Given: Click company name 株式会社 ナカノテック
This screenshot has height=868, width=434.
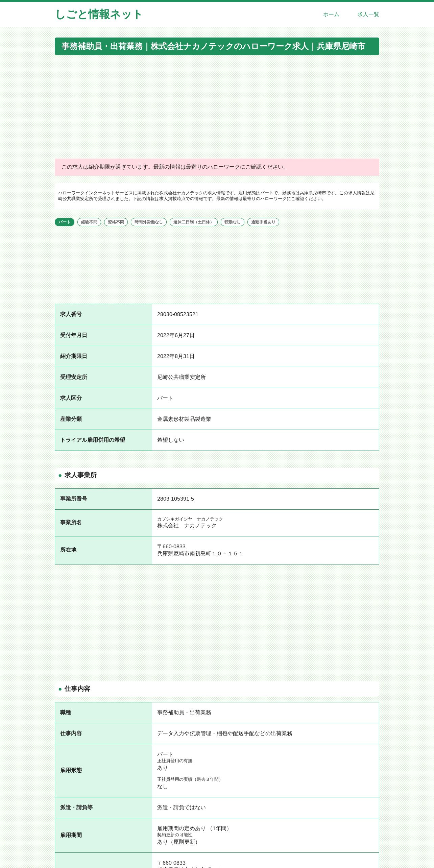Looking at the screenshot, I should (187, 526).
